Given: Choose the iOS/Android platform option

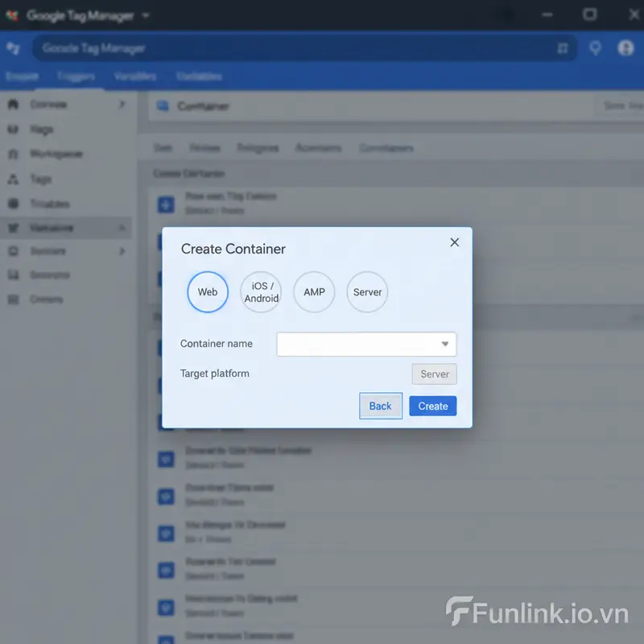Looking at the screenshot, I should click(261, 292).
